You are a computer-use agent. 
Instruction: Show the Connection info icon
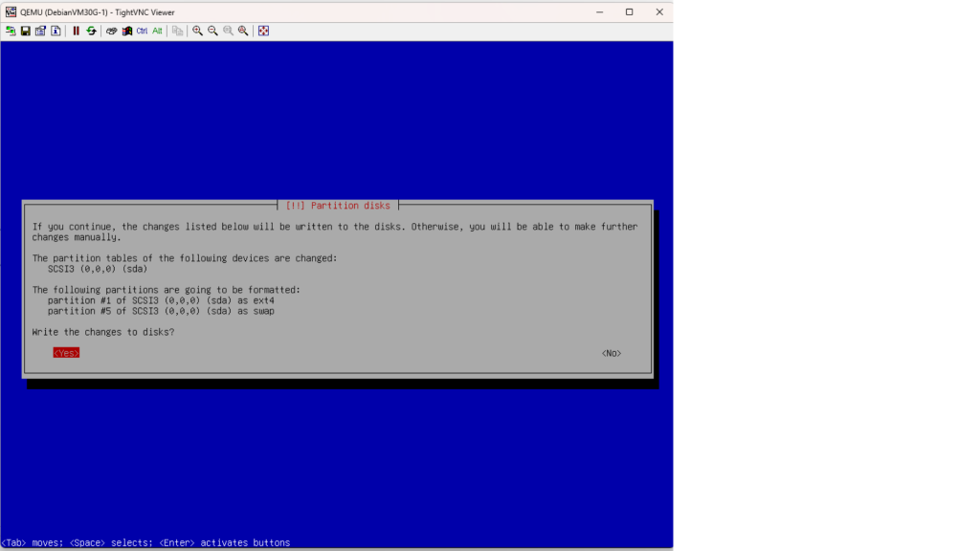(56, 31)
